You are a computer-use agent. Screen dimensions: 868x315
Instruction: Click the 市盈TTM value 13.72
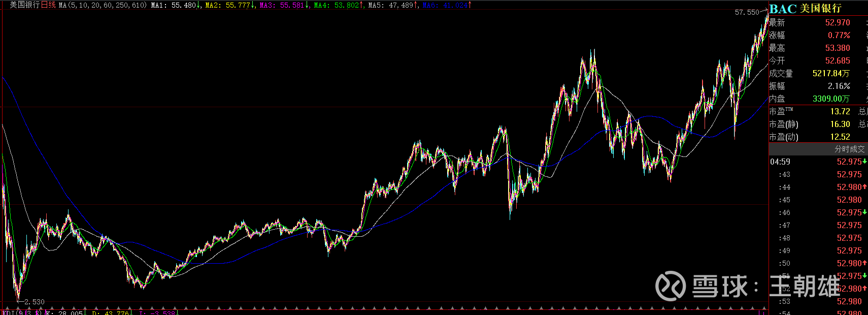[840, 111]
